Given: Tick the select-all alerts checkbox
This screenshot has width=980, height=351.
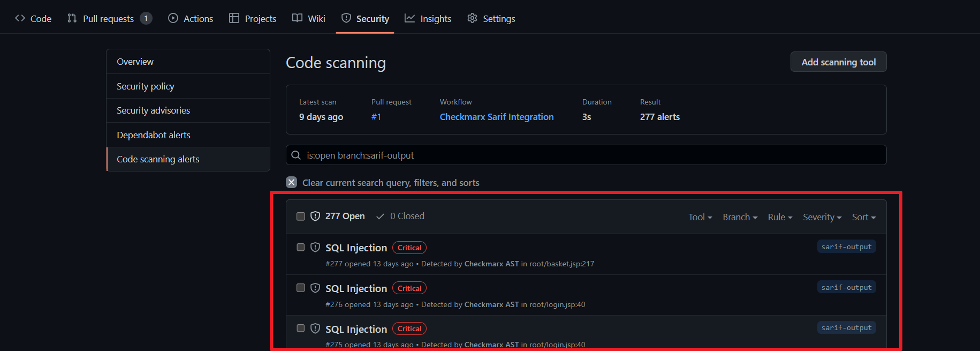Looking at the screenshot, I should pos(301,216).
